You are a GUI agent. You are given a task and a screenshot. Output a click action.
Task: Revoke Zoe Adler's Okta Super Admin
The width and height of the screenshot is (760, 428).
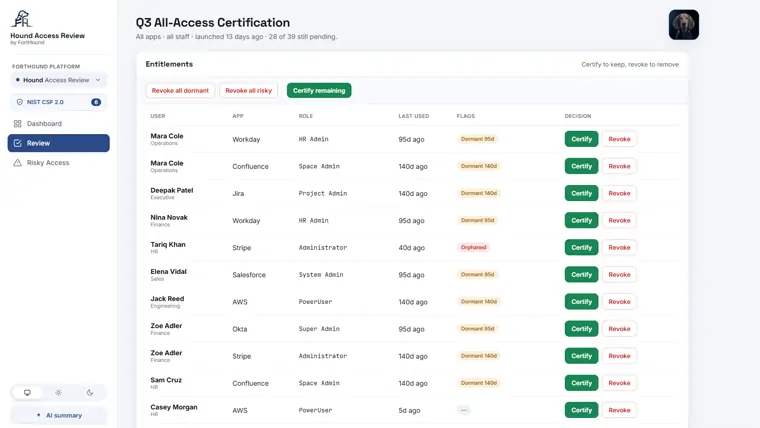[x=619, y=329]
